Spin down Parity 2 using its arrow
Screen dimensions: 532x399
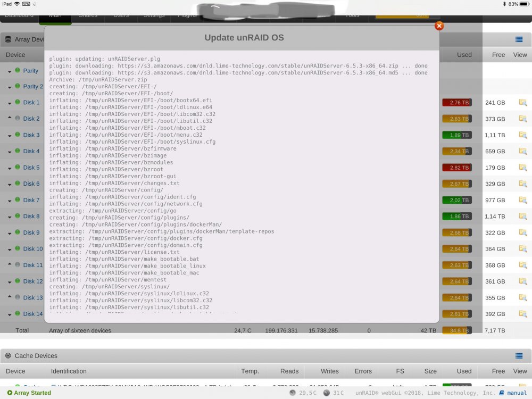(10, 88)
